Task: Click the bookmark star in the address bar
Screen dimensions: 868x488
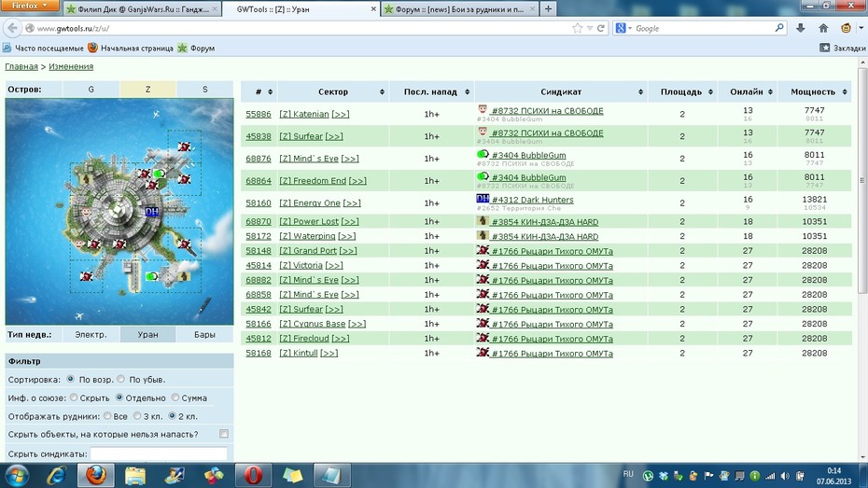Action: pos(578,28)
